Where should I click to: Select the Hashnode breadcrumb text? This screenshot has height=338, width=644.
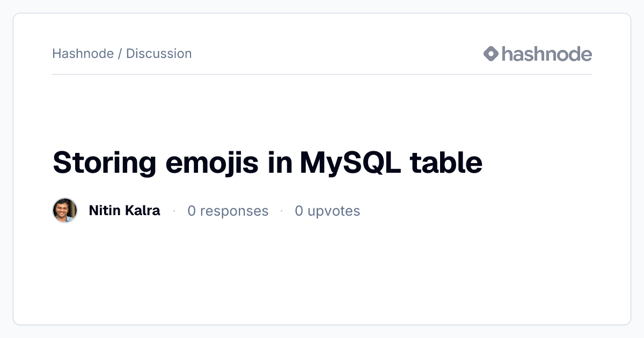pos(83,54)
